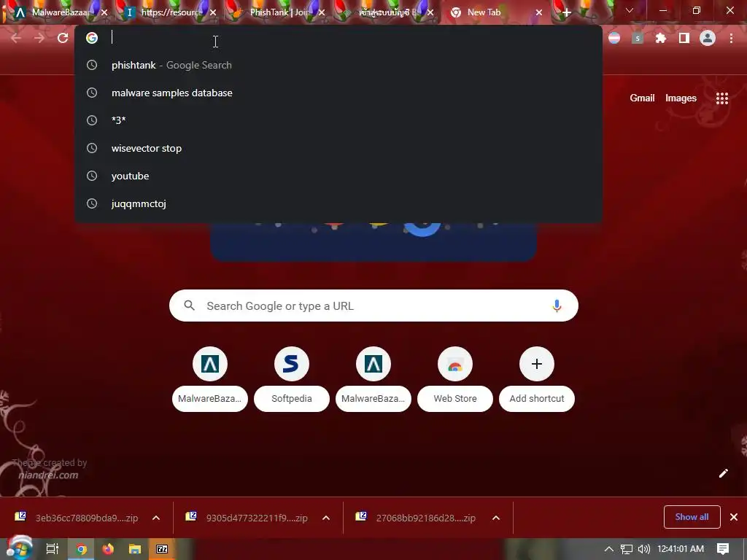Open the tab search dropdown arrow
Screen dimensions: 747x560
(630, 10)
